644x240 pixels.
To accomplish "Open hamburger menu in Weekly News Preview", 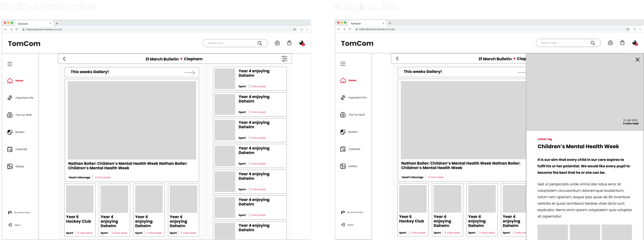I will [10, 64].
